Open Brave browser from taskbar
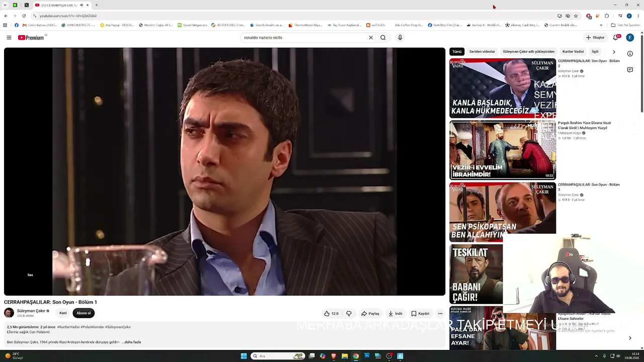 point(334,356)
